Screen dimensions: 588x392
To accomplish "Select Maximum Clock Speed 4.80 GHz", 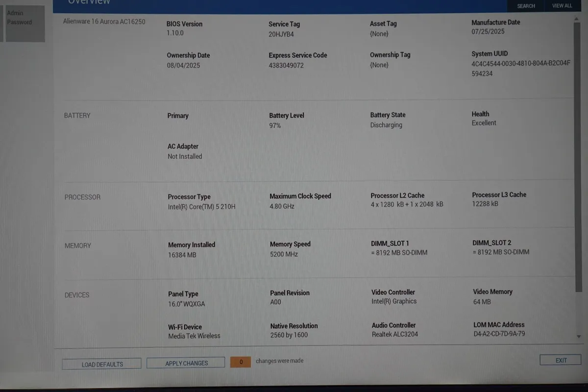I will click(x=282, y=206).
